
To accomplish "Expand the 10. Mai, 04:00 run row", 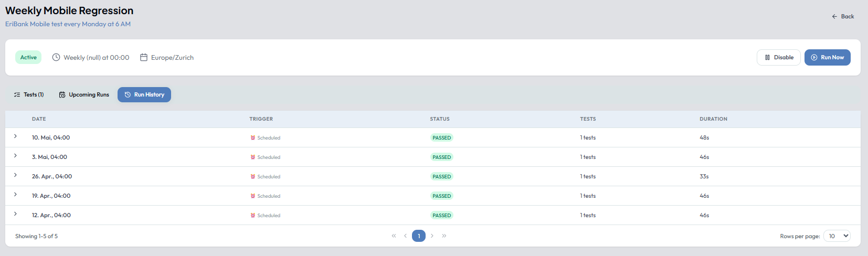I will [x=15, y=136].
